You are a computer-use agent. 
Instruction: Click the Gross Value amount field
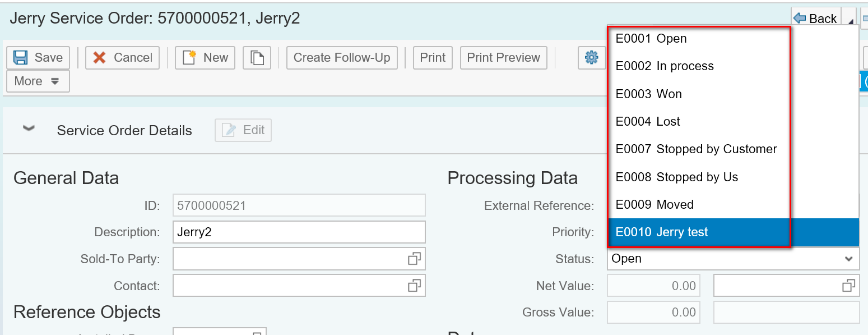coord(653,313)
